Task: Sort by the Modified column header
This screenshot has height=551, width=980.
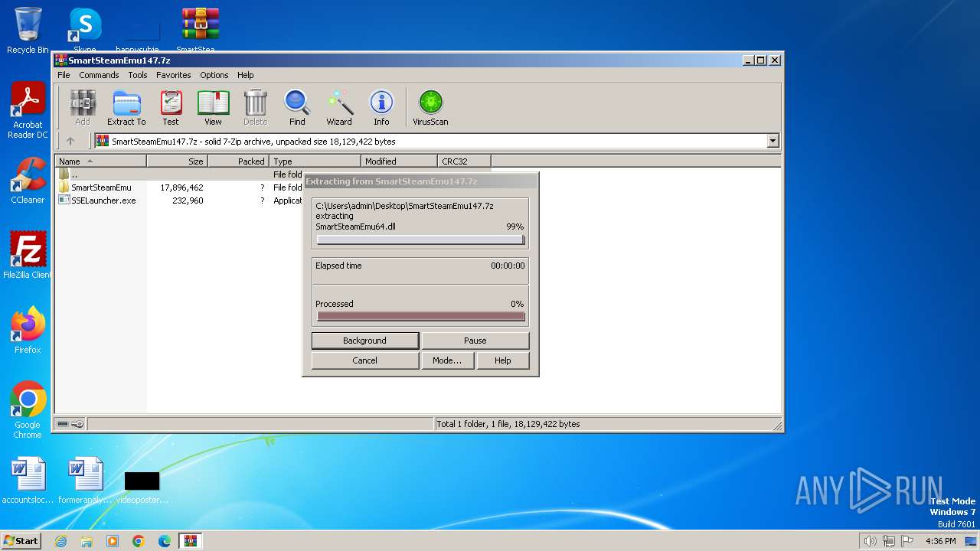Action: 399,161
